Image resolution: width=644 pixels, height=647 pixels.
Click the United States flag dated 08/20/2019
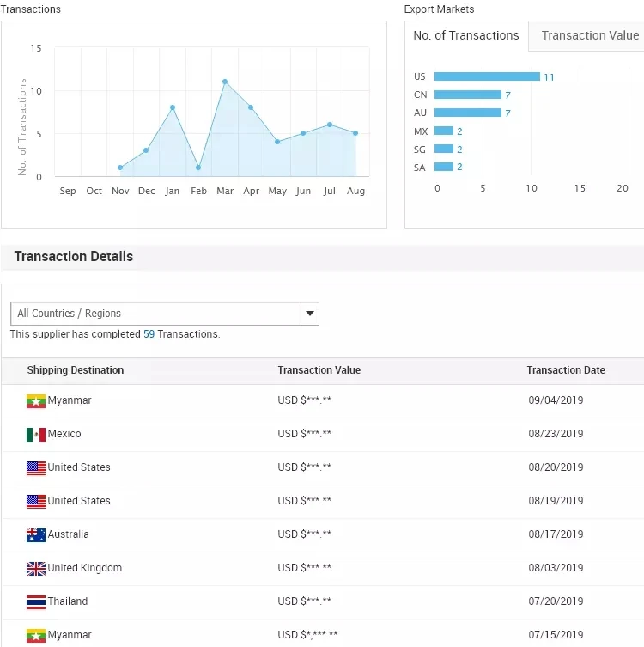click(x=35, y=468)
